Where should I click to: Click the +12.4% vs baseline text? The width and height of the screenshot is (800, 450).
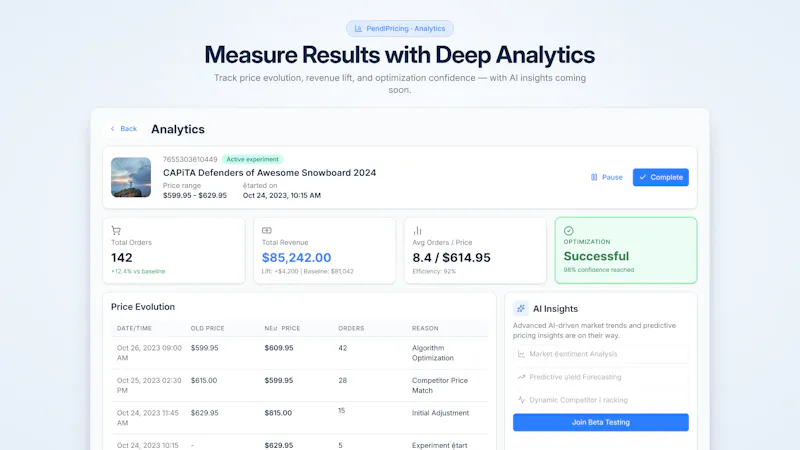coord(138,271)
